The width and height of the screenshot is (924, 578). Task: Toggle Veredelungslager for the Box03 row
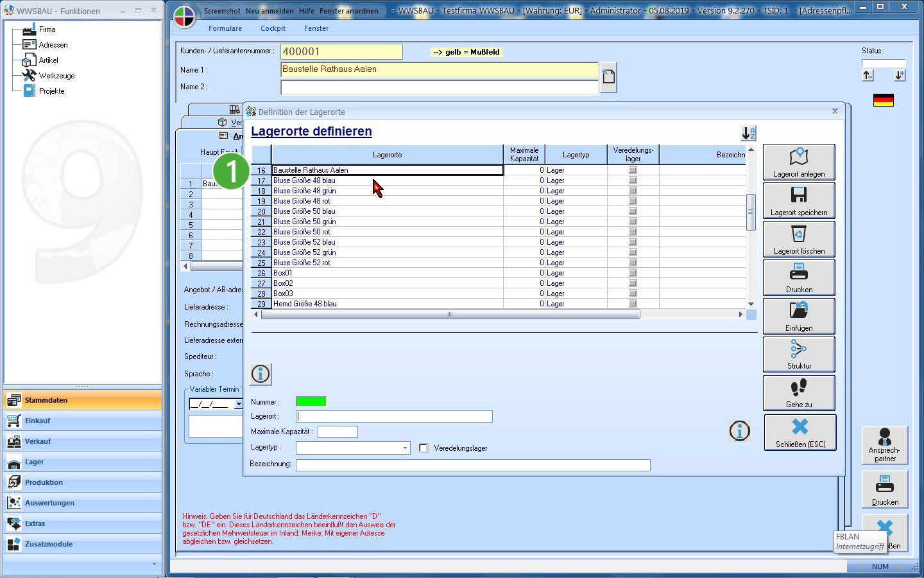(633, 293)
